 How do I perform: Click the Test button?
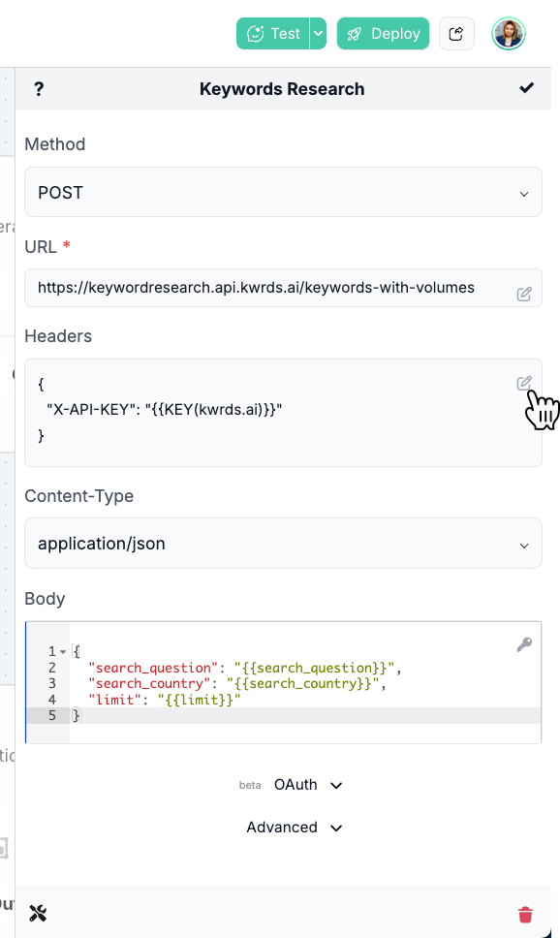click(x=273, y=34)
